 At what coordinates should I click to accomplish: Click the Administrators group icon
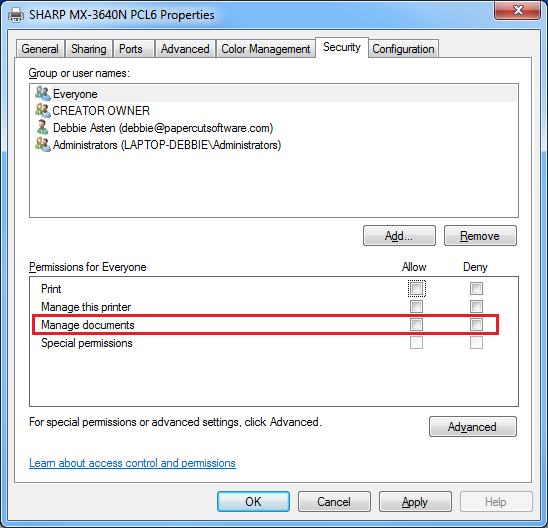click(43, 144)
